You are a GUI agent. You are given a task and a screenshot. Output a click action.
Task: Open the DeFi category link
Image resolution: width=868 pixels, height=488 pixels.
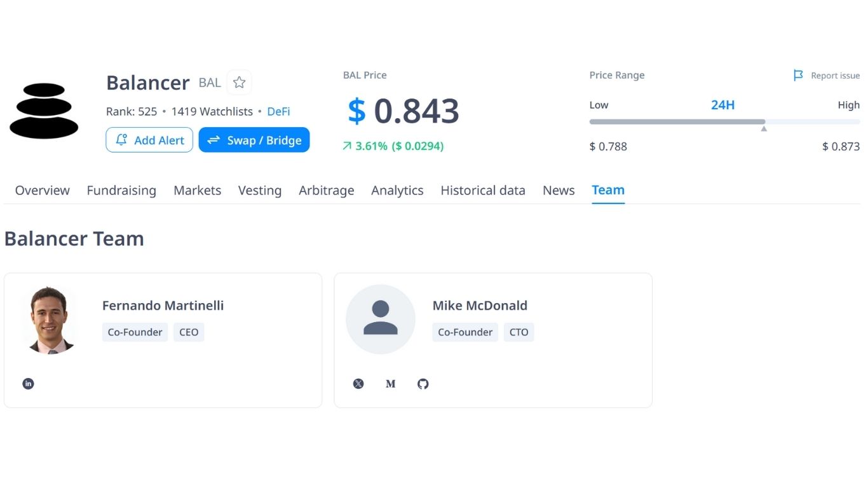point(278,112)
